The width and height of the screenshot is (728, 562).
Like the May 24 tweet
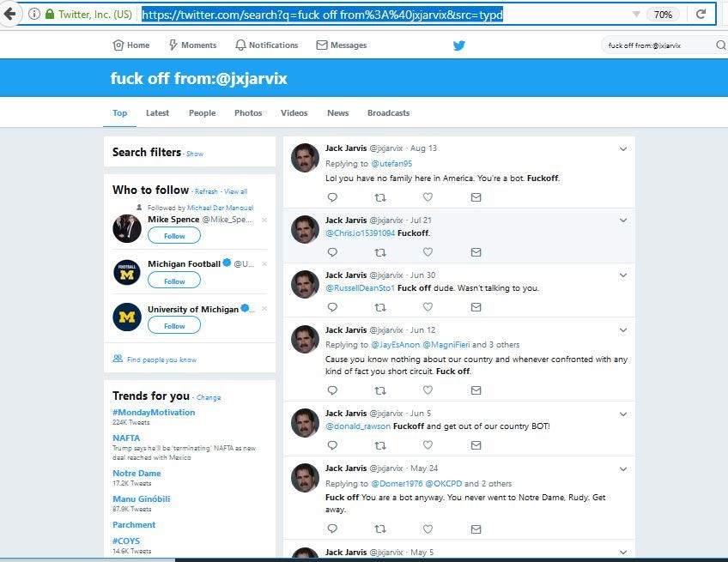[x=428, y=529]
